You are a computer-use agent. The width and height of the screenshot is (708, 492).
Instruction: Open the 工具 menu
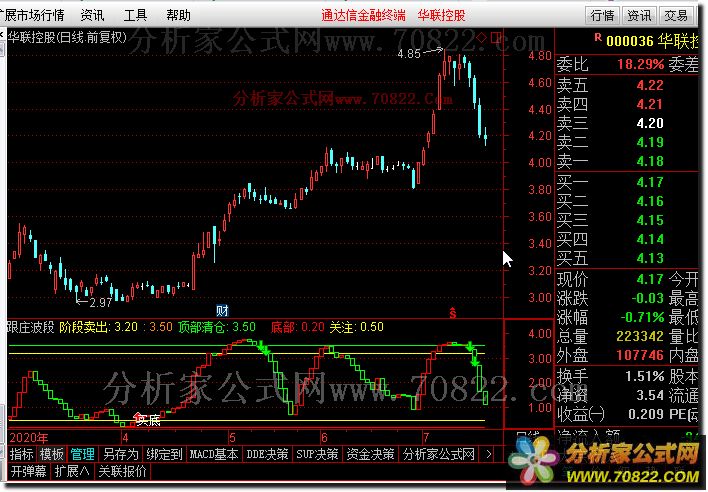(x=135, y=15)
